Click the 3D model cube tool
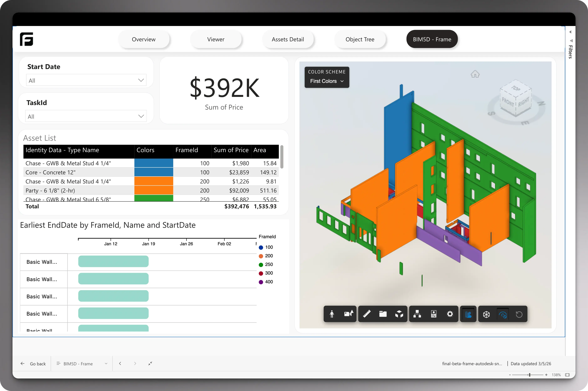The image size is (588, 391). point(399,314)
